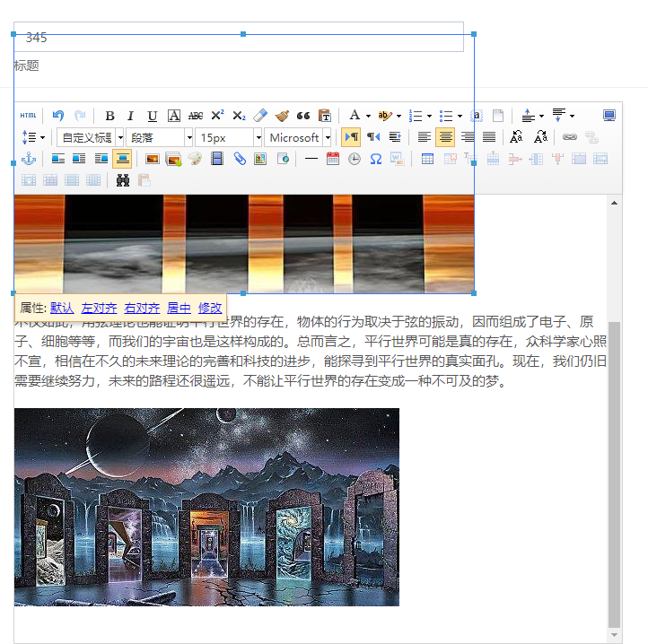
Task: Open the 段落 paragraph format dropdown
Action: [x=160, y=137]
